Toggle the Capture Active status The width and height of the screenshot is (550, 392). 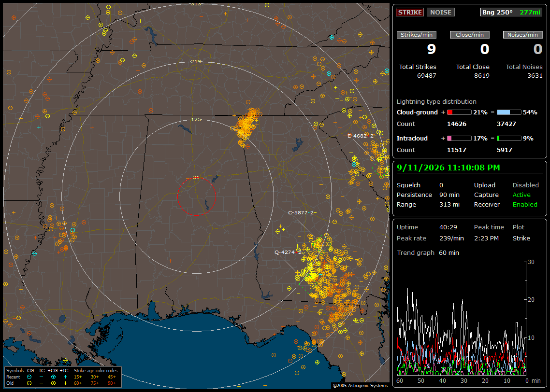pos(521,195)
